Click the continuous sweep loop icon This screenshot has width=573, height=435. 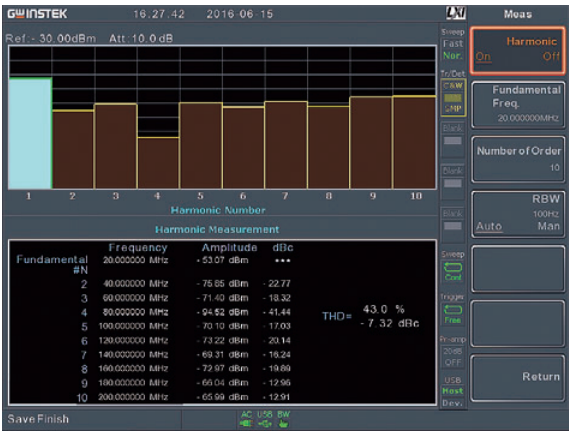tap(453, 267)
